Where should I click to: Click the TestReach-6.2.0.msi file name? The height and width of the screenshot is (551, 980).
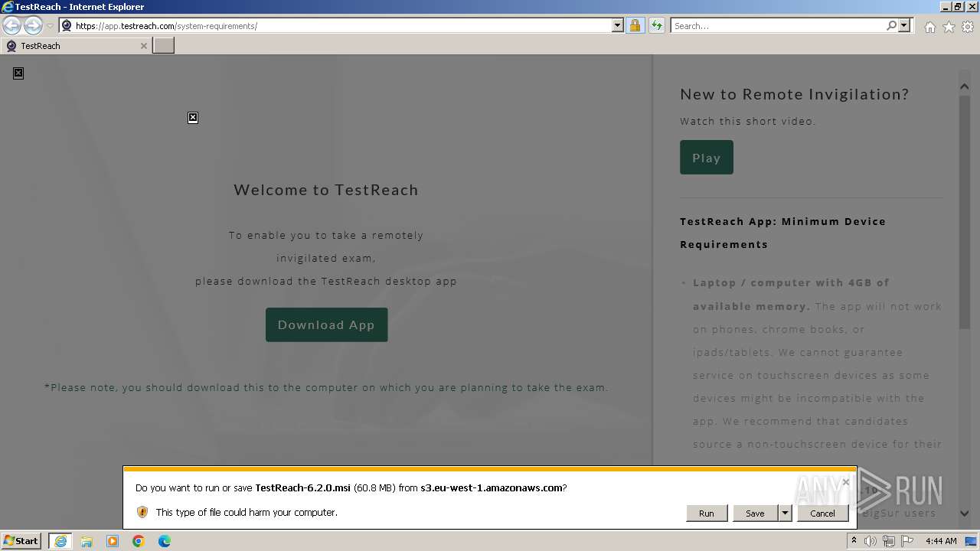(x=302, y=487)
